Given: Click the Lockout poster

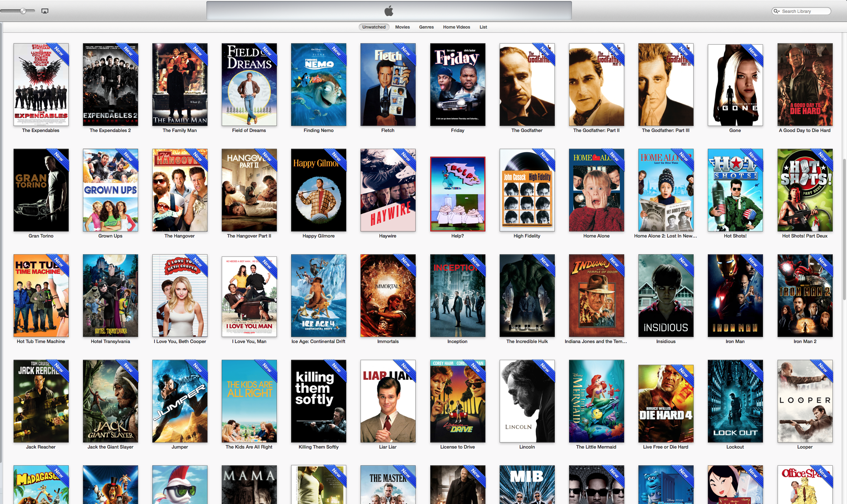Looking at the screenshot, I should 735,401.
